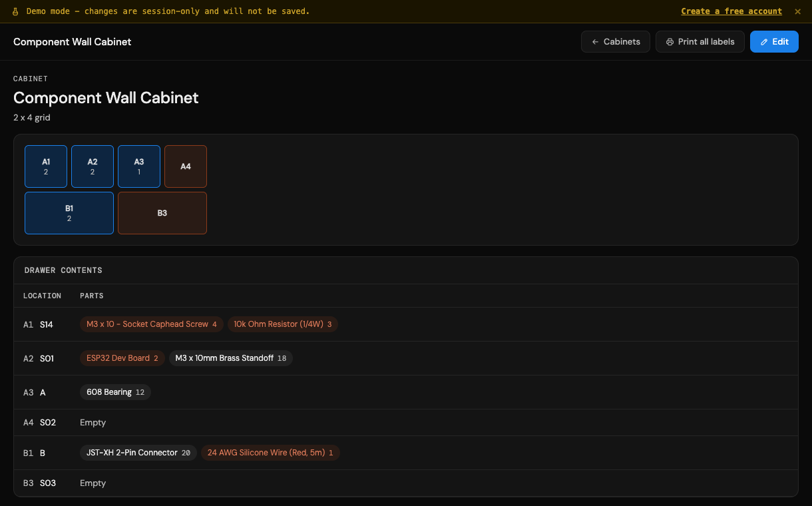This screenshot has height=506, width=812.
Task: Select wide drawer B1 in the grid
Action: 69,213
